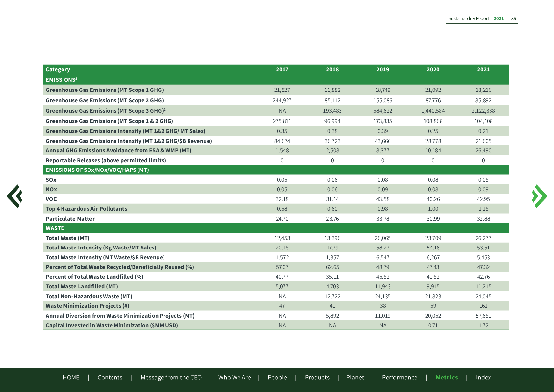Screen dimensions: 554x392
Task: Open the Products section link
Action: [317, 377]
